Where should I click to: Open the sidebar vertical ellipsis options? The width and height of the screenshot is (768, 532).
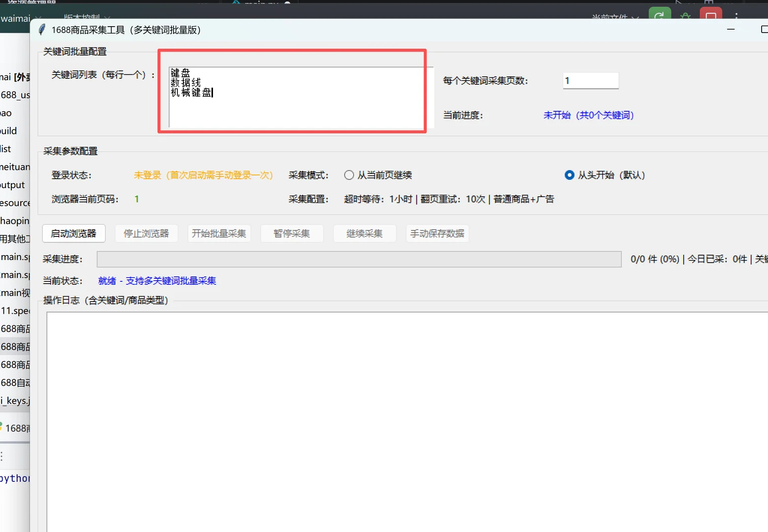[x=2, y=457]
